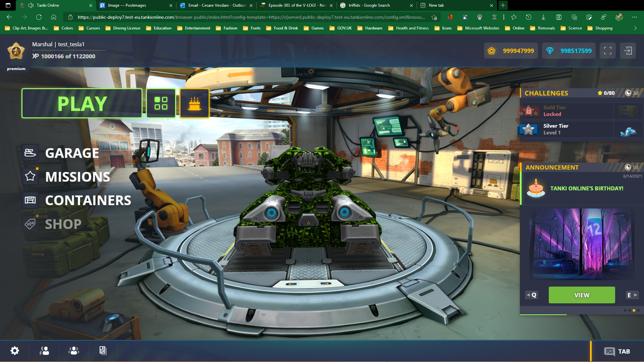Image resolution: width=644 pixels, height=362 pixels.
Task: Open the GARAGE menu
Action: pyautogui.click(x=72, y=153)
